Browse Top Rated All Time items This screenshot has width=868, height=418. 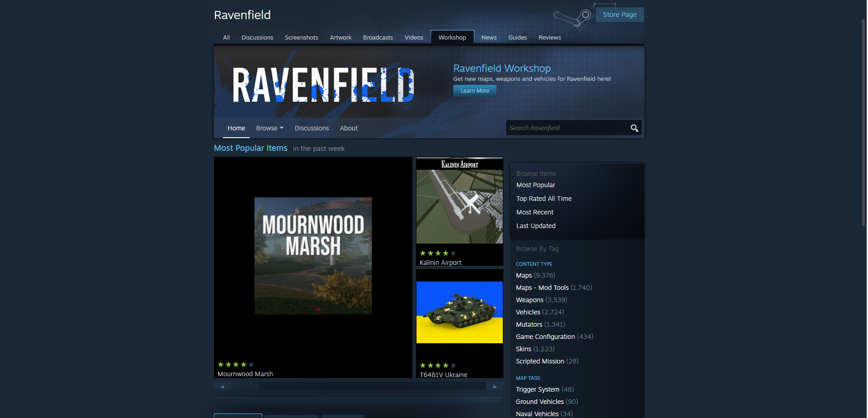pyautogui.click(x=544, y=199)
